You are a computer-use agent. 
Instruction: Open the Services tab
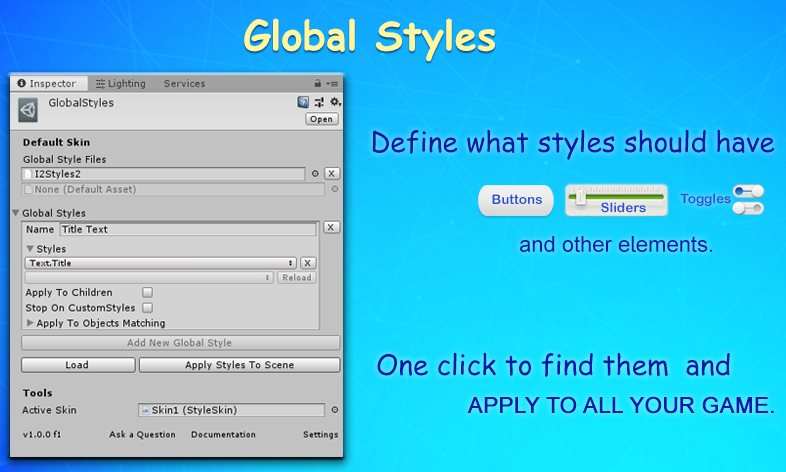click(x=184, y=83)
